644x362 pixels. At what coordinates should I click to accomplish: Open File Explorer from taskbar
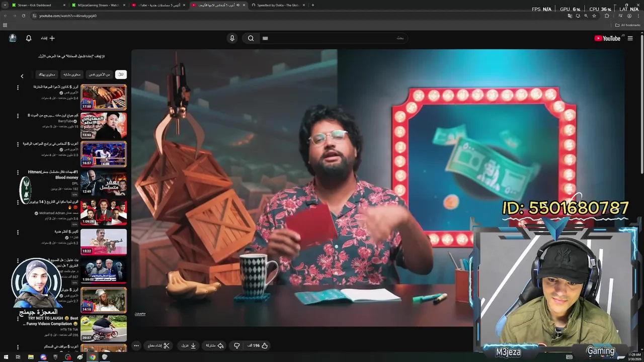pos(31,357)
